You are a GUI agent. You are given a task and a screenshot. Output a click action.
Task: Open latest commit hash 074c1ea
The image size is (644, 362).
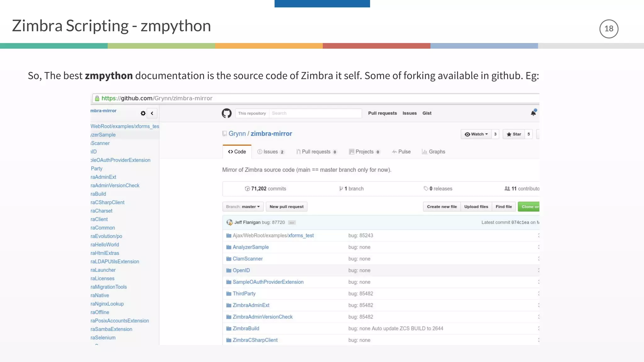520,222
